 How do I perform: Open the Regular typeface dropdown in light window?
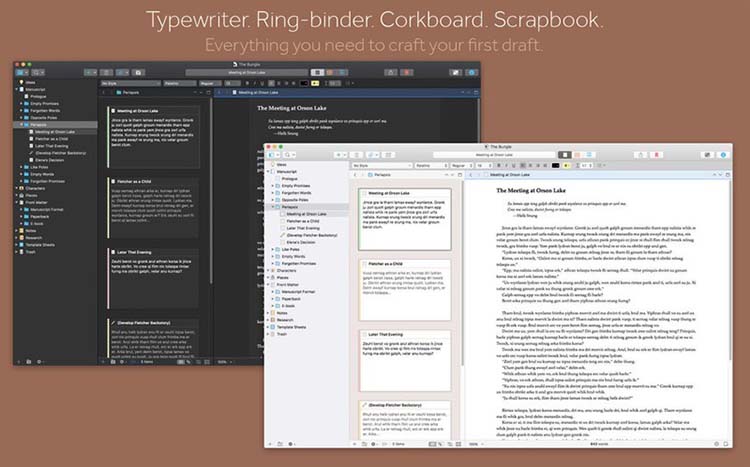(462, 166)
